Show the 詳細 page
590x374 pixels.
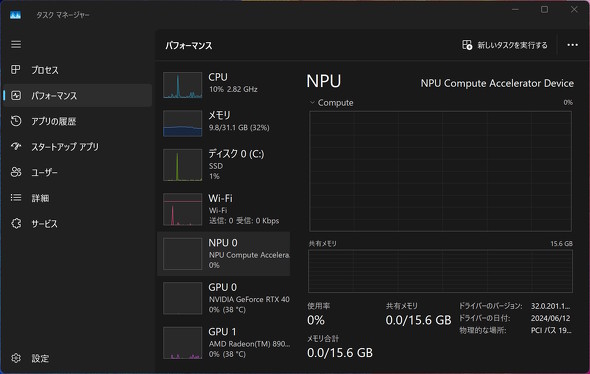[78, 198]
